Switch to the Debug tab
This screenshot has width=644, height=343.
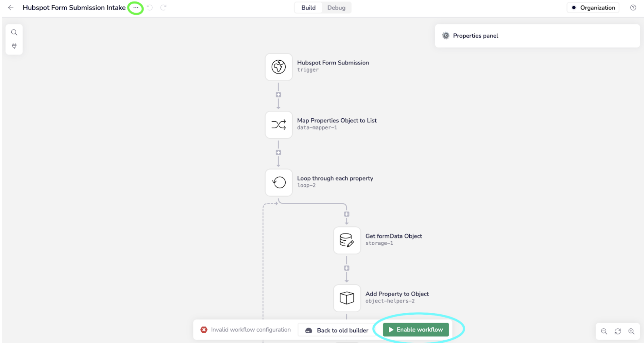click(336, 8)
